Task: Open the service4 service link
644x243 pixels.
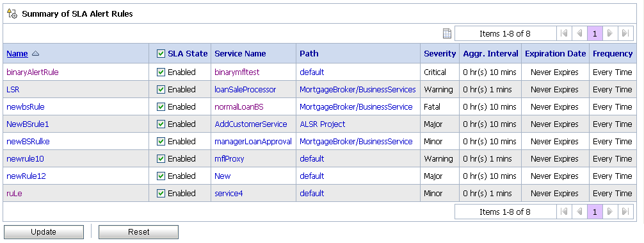Action: click(229, 193)
